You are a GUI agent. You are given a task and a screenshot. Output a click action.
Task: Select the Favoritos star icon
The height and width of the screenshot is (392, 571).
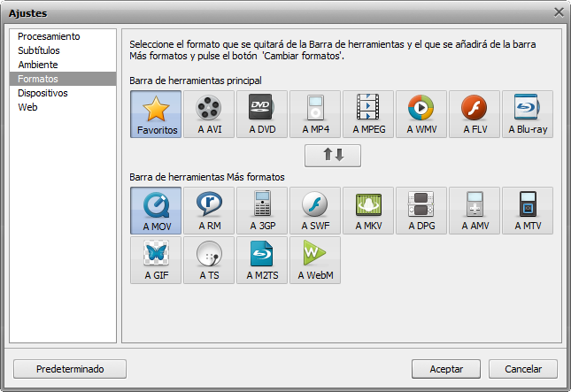pyautogui.click(x=156, y=114)
